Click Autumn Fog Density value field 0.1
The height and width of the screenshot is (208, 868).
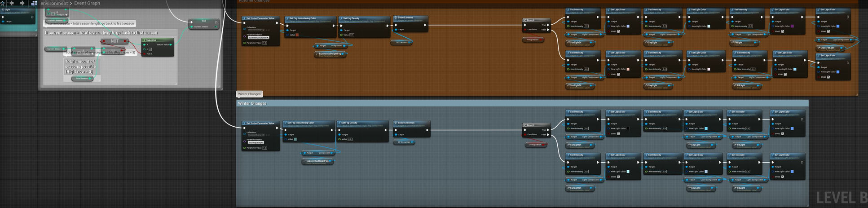click(352, 35)
